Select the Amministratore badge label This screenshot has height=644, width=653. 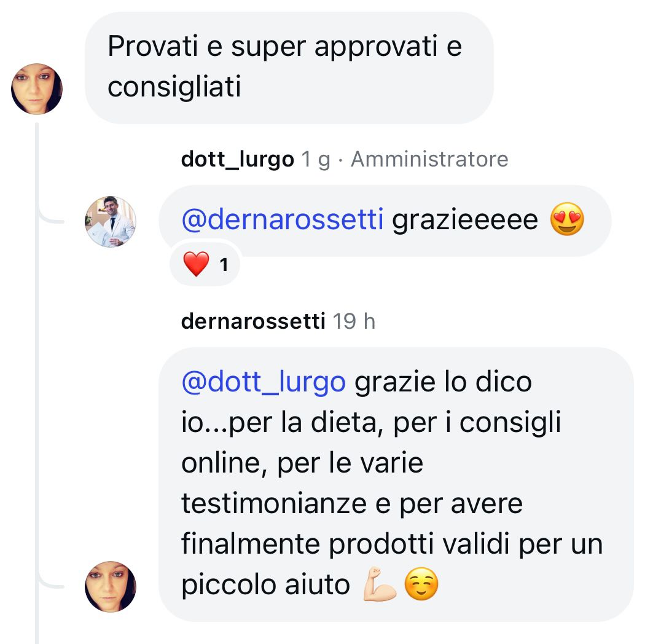click(x=429, y=160)
